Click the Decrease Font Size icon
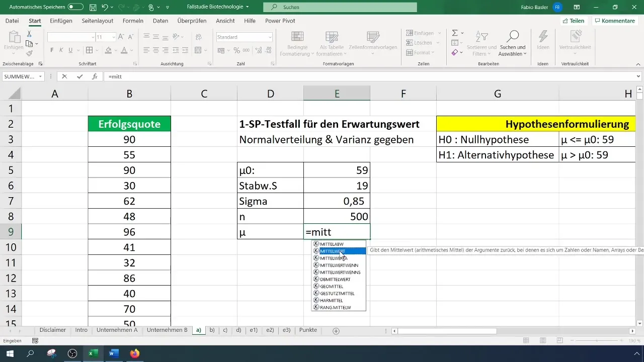Viewport: 644px width, 362px height. tap(131, 37)
